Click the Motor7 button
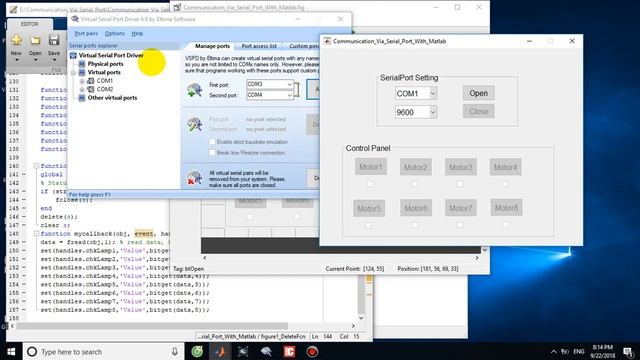Screen dimensions: 640x360 (460, 208)
